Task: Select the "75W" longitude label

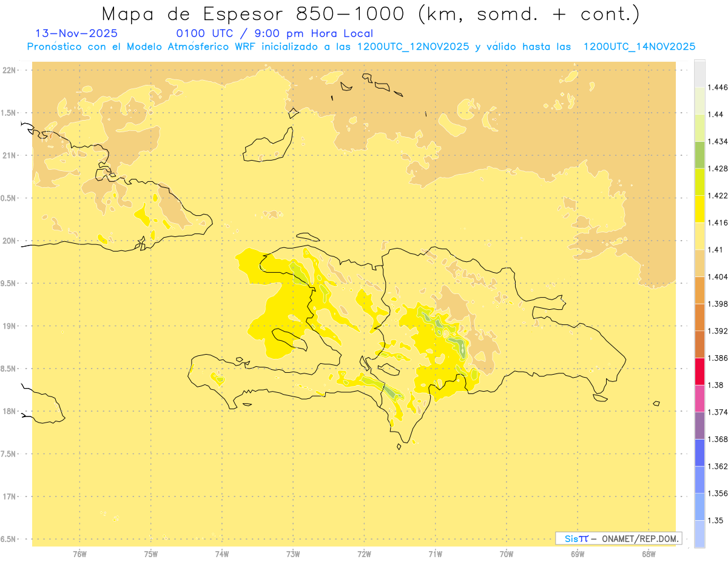Action: 151,554
